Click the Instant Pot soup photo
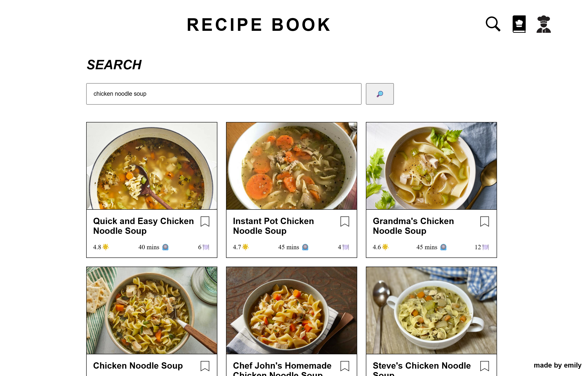The height and width of the screenshot is (376, 588). pyautogui.click(x=291, y=166)
